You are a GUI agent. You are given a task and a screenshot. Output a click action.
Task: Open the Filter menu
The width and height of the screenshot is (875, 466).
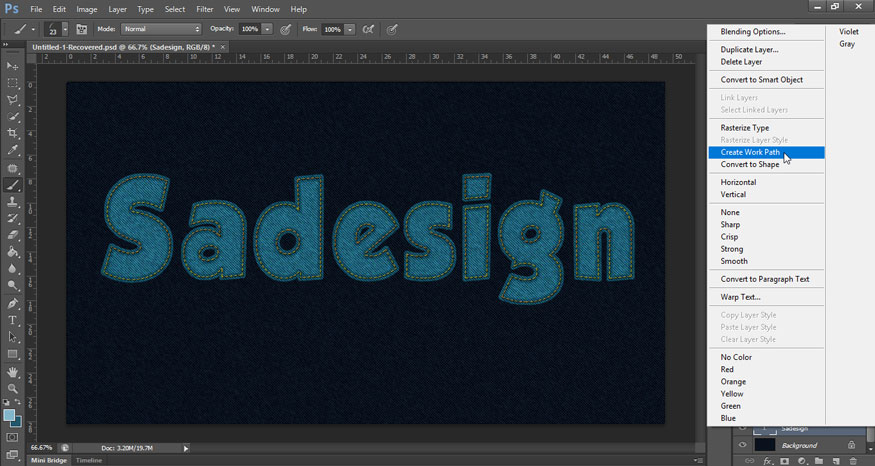point(205,9)
